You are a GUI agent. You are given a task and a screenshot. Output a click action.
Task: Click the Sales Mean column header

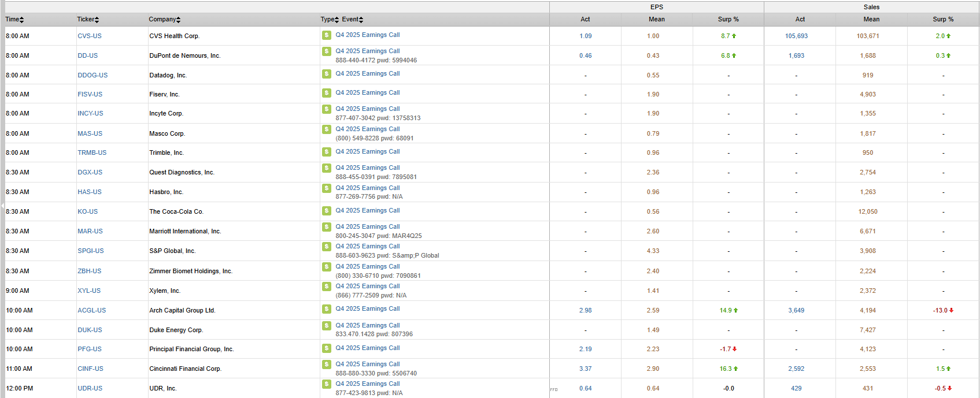pyautogui.click(x=871, y=20)
